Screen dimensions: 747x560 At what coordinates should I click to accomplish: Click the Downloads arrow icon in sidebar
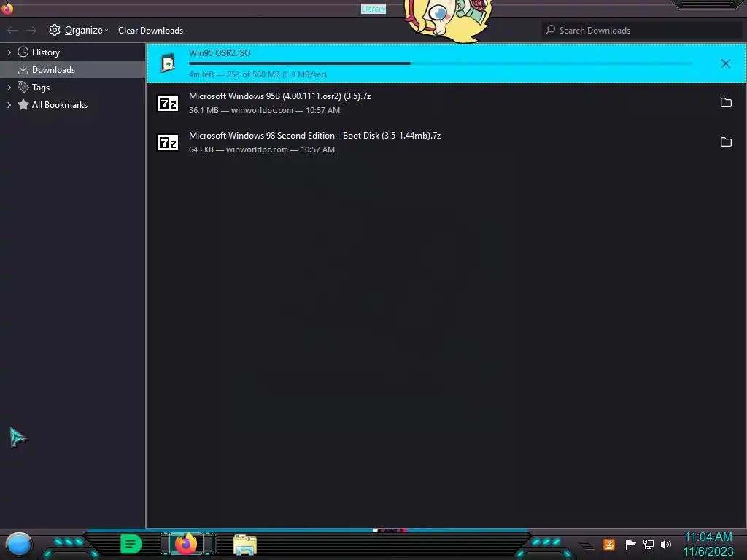(x=23, y=69)
